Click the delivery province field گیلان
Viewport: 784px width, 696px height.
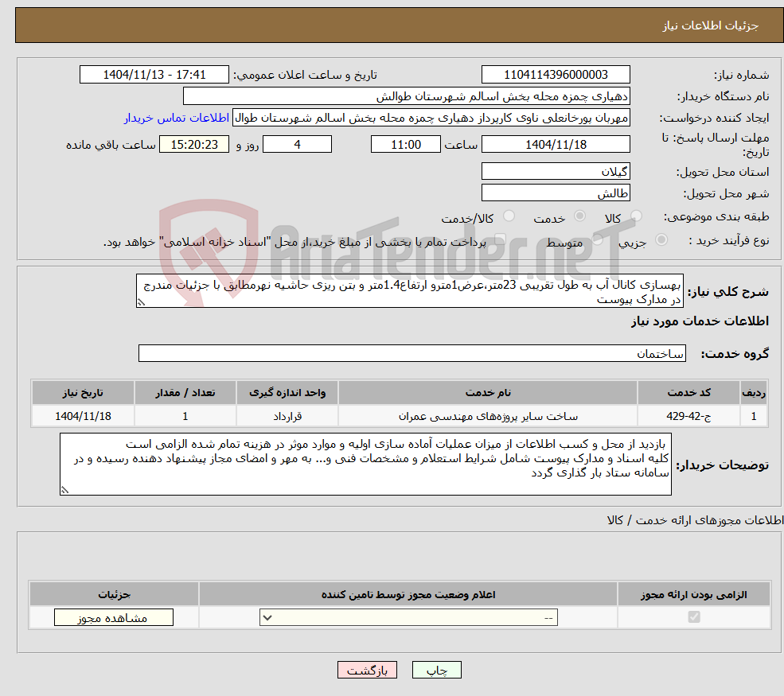556,171
